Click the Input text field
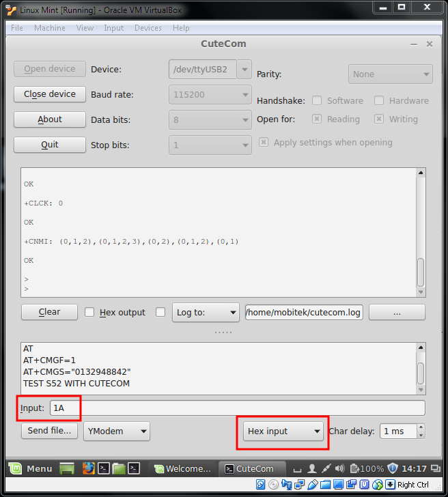448x497 pixels. pyautogui.click(x=236, y=408)
